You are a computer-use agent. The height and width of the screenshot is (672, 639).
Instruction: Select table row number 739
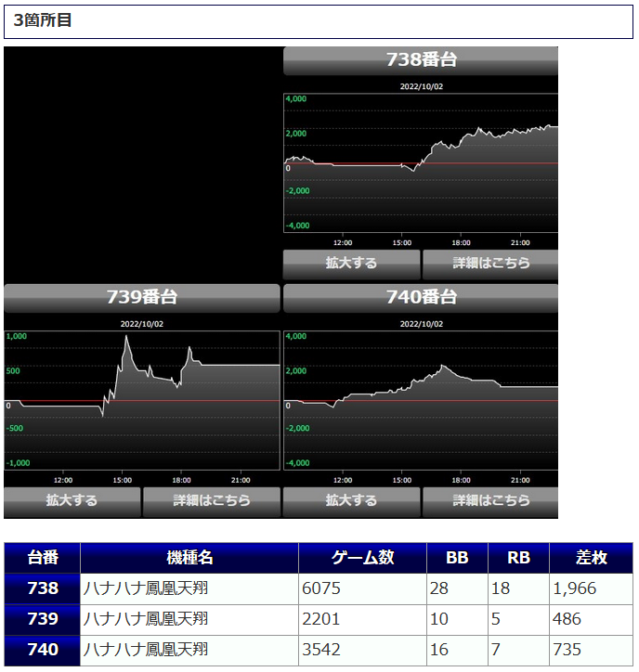point(43,620)
